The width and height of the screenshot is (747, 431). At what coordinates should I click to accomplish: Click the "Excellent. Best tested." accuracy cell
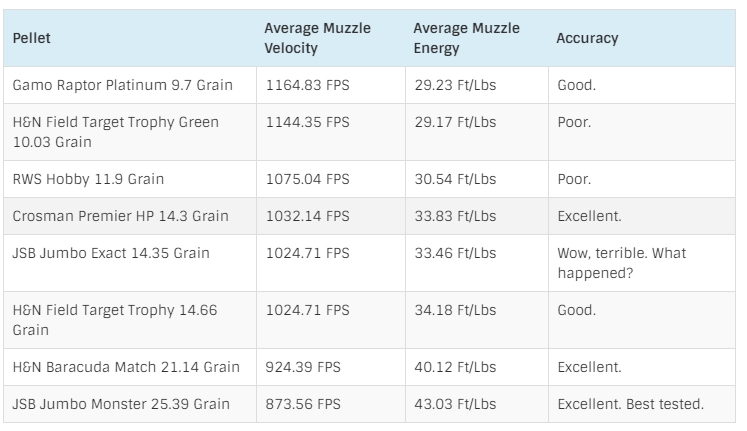(x=632, y=404)
